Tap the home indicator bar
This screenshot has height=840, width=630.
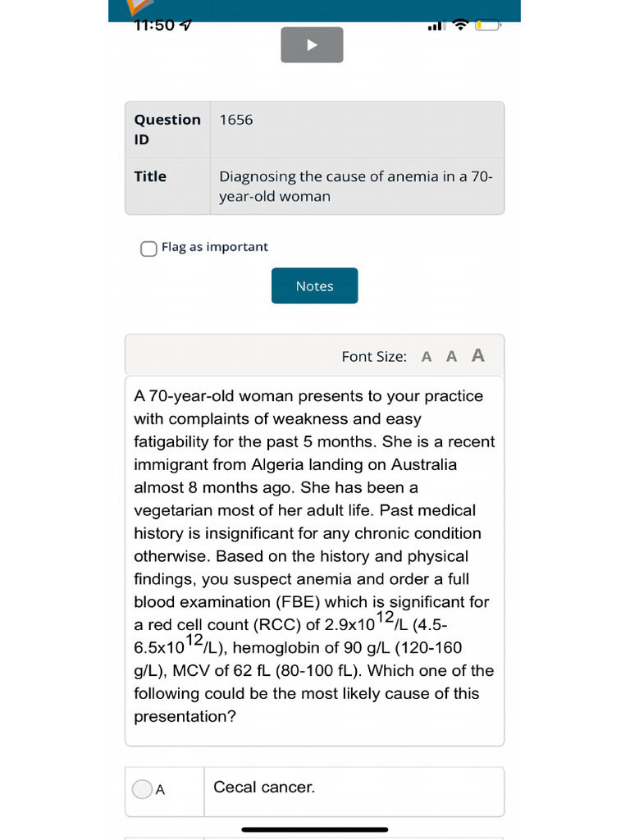click(315, 829)
